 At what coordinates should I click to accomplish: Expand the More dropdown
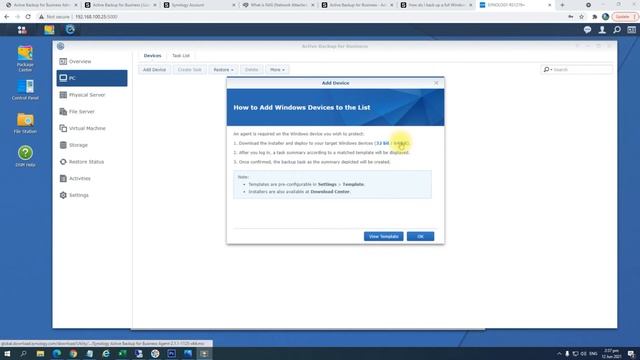point(277,70)
